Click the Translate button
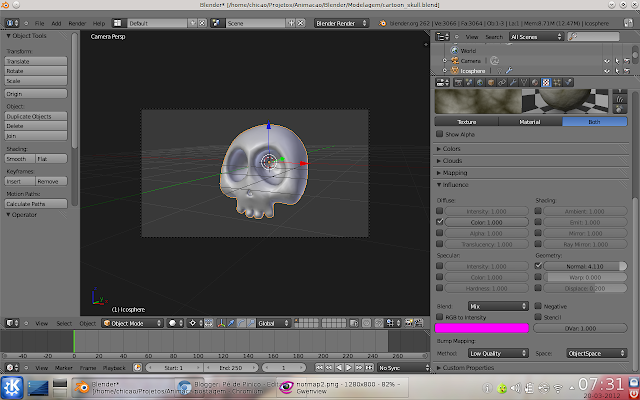The height and width of the screenshot is (400, 640). (x=36, y=61)
